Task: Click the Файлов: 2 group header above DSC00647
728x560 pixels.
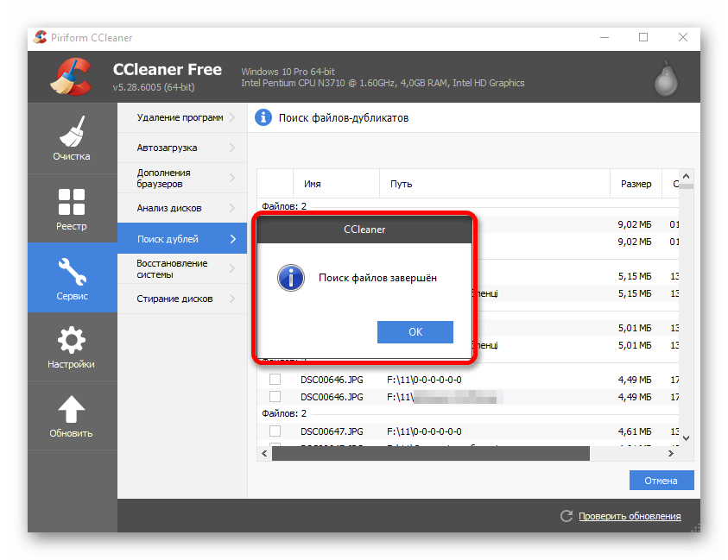Action: pyautogui.click(x=284, y=413)
